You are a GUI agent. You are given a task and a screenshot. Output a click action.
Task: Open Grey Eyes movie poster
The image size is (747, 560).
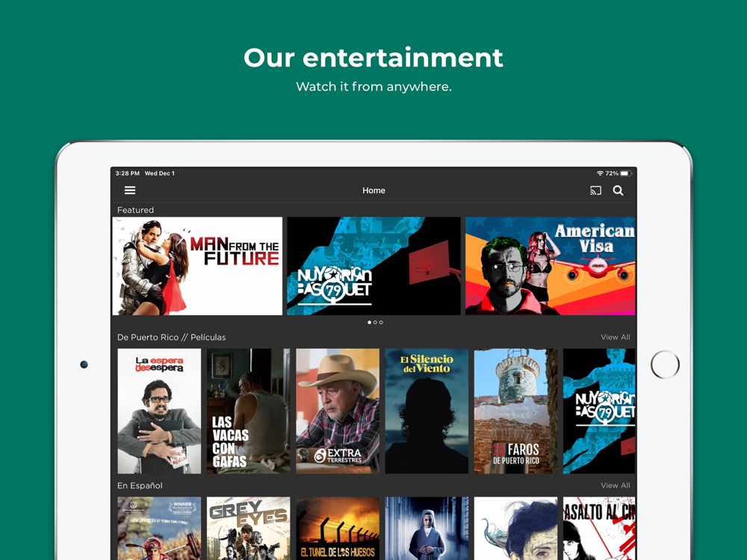(248, 529)
